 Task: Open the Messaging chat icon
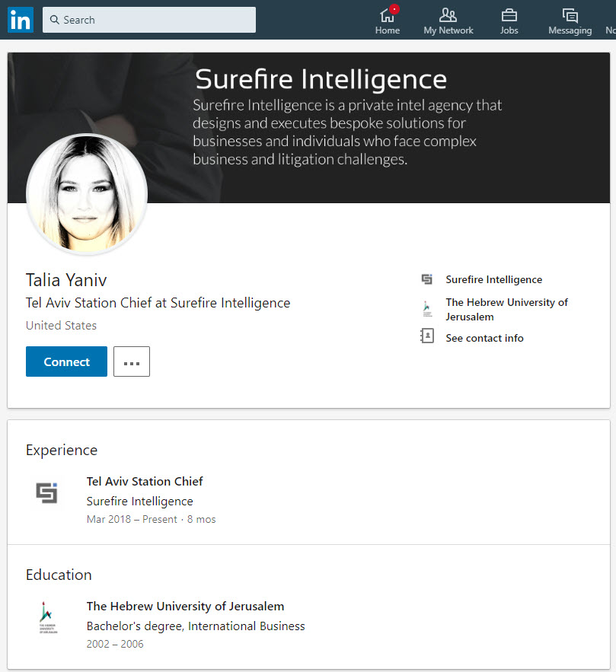coord(570,15)
